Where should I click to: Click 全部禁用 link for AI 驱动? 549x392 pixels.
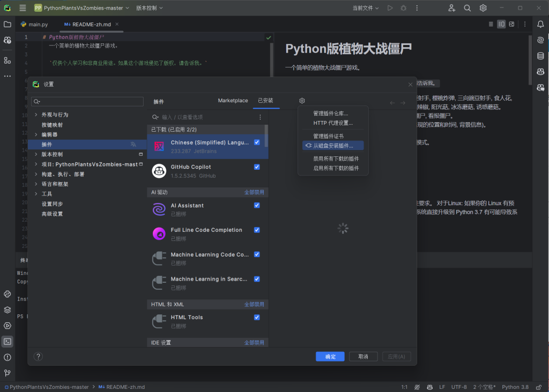coord(254,192)
